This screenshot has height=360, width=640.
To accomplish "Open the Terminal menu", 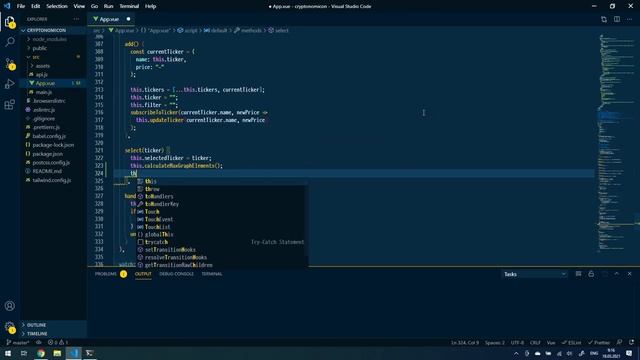I will click(129, 6).
